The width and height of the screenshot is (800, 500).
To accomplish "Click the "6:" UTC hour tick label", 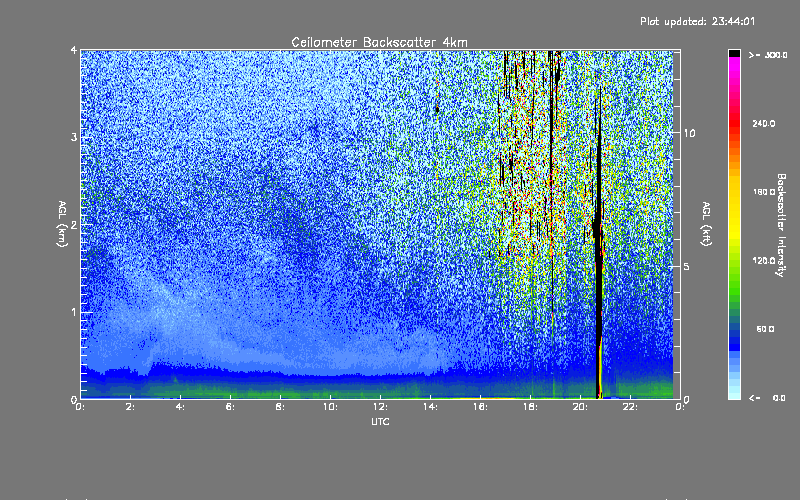I will pyautogui.click(x=230, y=407).
